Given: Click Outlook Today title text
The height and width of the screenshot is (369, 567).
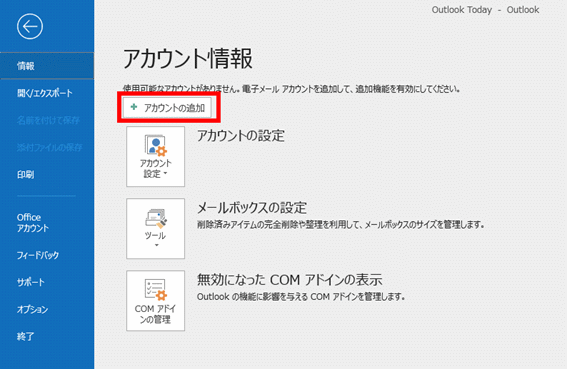Looking at the screenshot, I should point(461,10).
